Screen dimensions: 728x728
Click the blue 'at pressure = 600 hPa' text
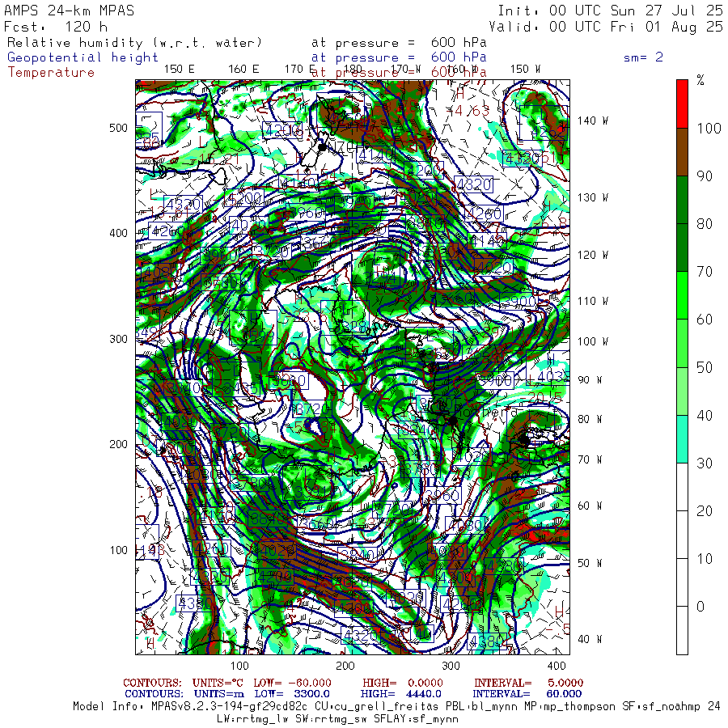[x=399, y=57]
